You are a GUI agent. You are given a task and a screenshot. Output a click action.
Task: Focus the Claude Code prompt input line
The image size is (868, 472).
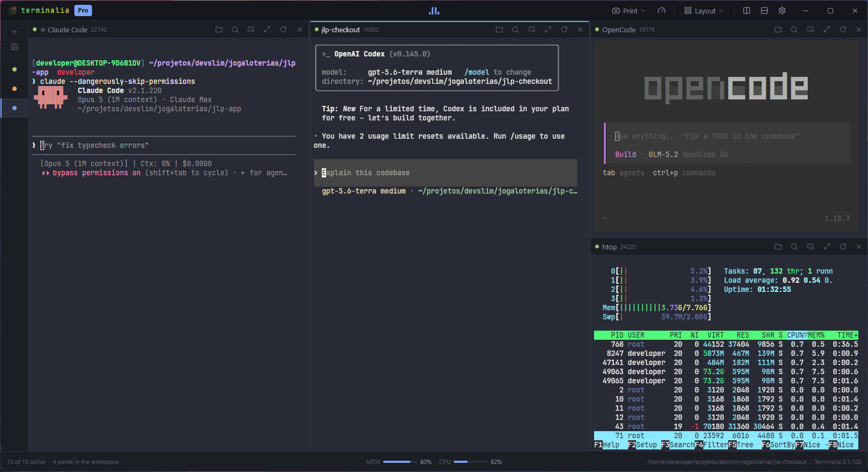[x=164, y=145]
